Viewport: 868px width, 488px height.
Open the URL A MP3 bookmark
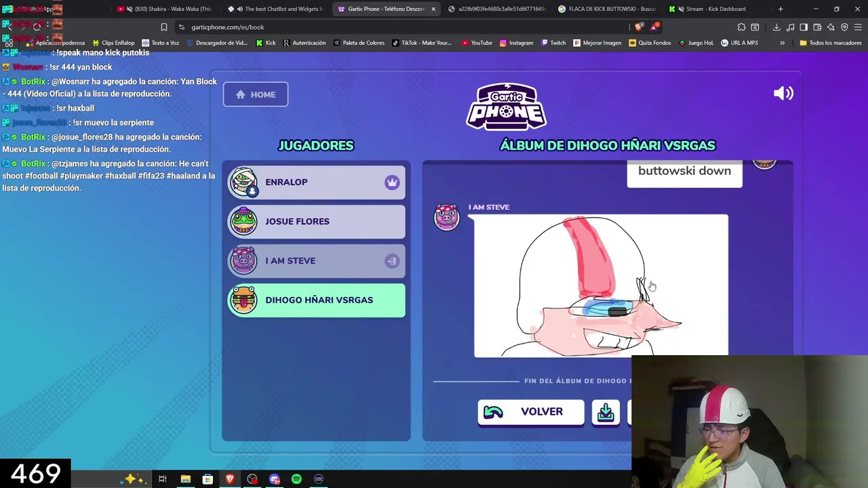point(739,43)
